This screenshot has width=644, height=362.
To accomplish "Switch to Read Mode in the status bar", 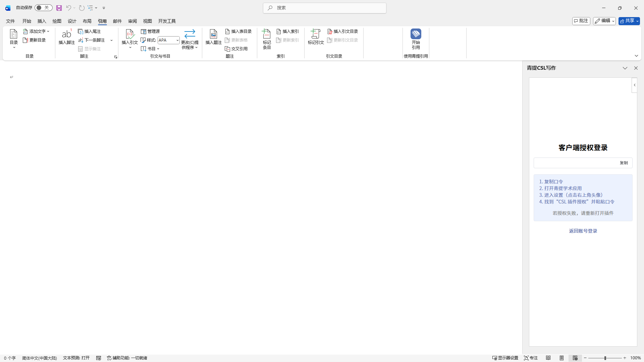I will [x=548, y=358].
